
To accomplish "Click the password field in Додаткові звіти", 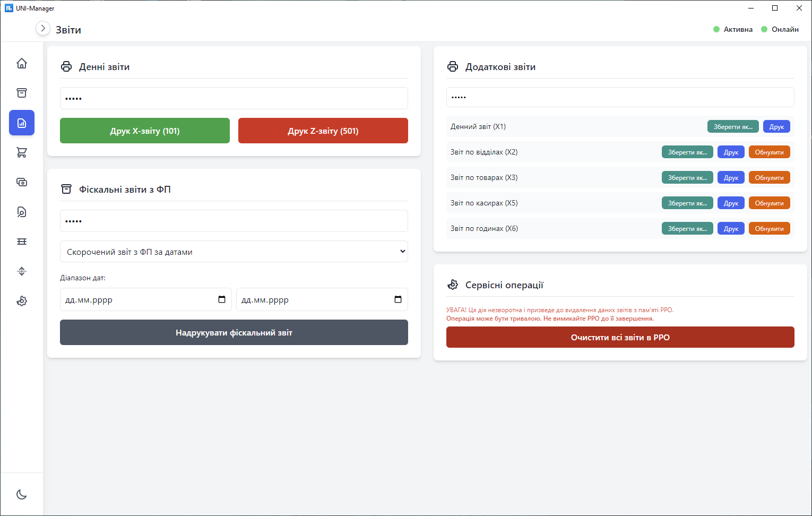I will [x=620, y=97].
